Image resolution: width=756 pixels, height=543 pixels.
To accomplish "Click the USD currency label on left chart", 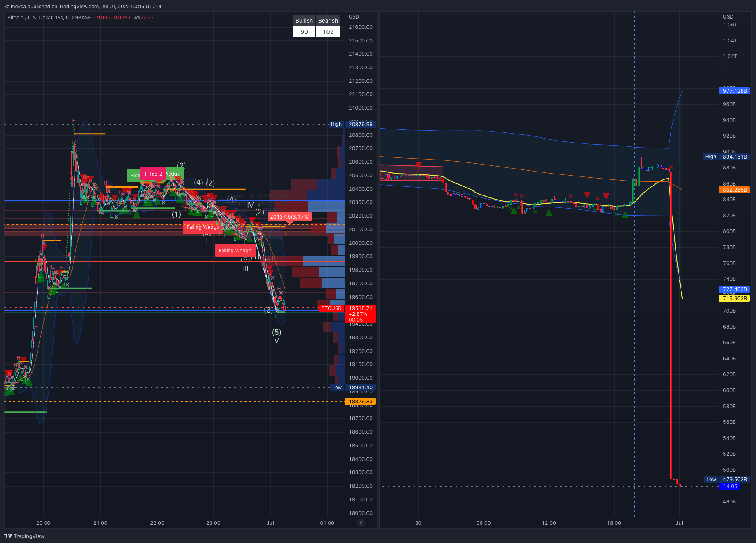I will tap(354, 17).
